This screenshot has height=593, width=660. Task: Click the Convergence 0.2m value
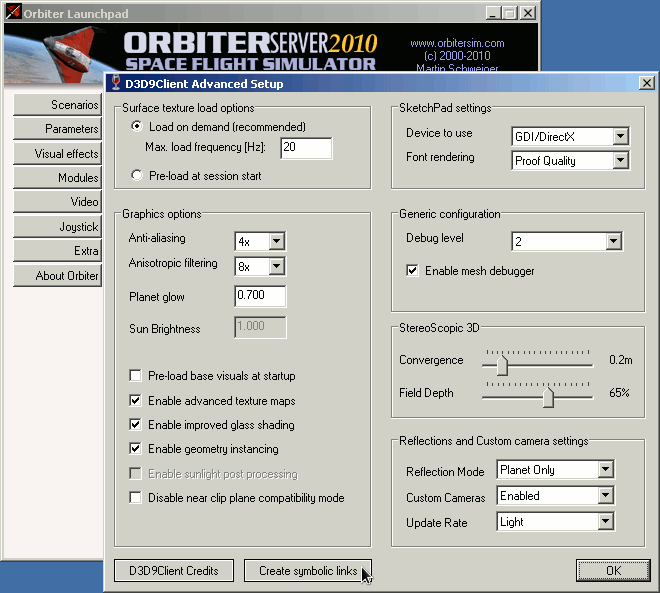coord(620,360)
